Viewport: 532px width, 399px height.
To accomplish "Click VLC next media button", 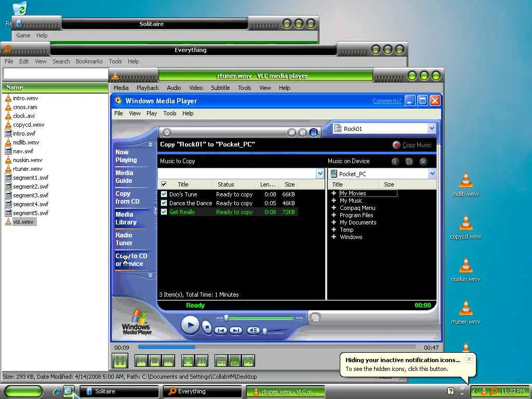I will click(168, 361).
